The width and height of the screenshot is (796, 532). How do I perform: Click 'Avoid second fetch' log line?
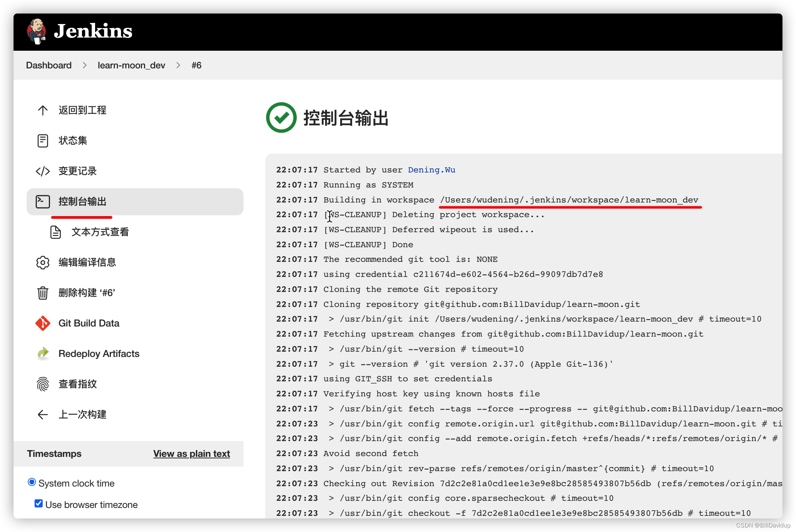371,453
